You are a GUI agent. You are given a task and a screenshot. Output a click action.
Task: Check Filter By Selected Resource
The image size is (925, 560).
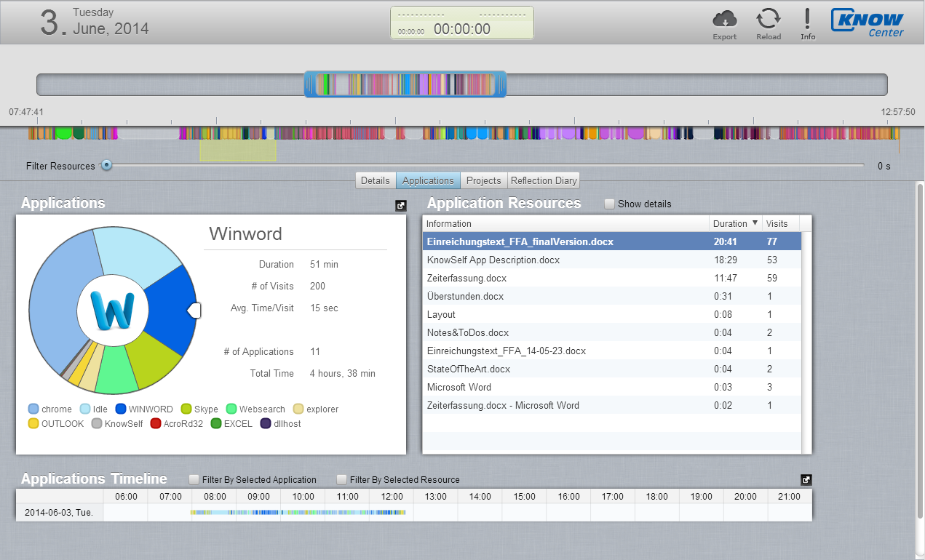pos(341,479)
